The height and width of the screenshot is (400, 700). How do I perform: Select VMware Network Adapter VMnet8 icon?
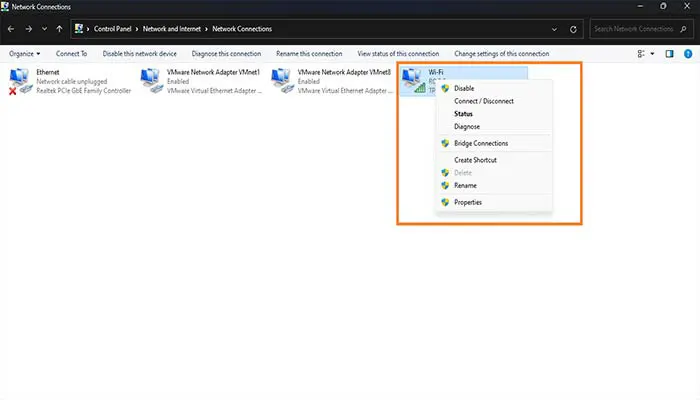click(x=282, y=81)
